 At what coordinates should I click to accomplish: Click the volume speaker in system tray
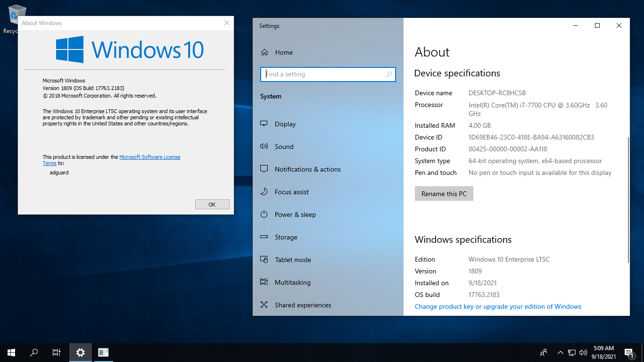pos(583,353)
